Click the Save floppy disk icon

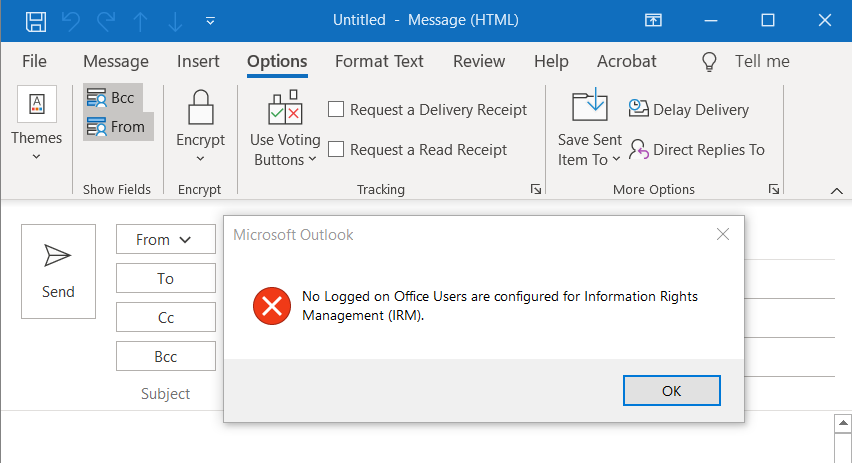[36, 21]
